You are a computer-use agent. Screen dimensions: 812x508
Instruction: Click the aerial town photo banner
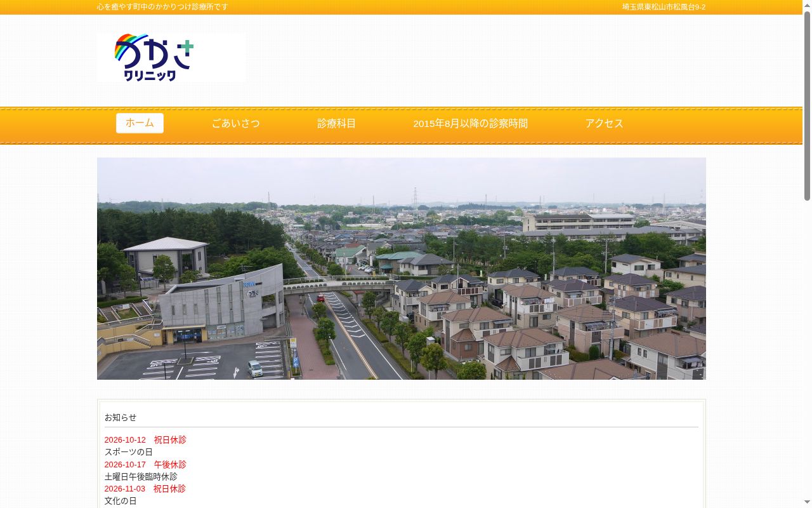pos(402,269)
